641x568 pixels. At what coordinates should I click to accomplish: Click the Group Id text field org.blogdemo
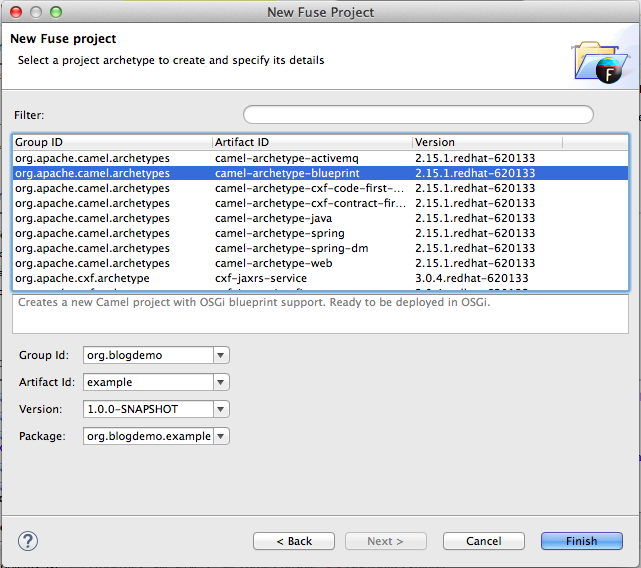(148, 355)
